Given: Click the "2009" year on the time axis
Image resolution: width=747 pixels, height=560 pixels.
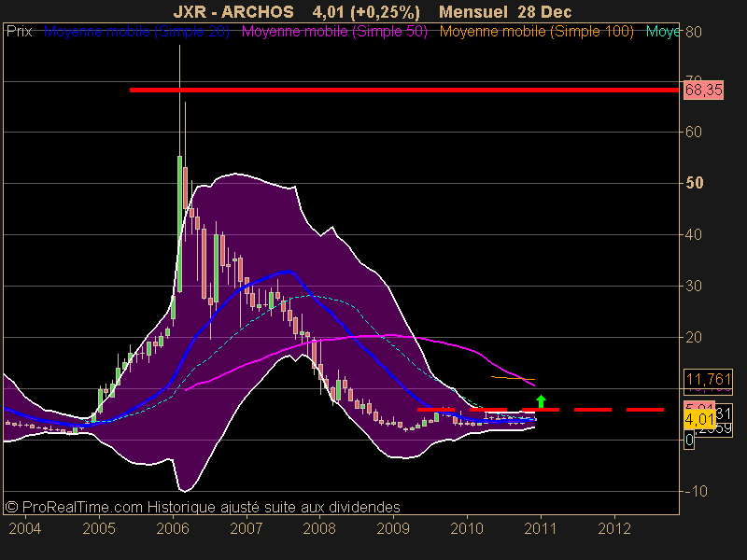Looking at the screenshot, I should click(x=393, y=528).
